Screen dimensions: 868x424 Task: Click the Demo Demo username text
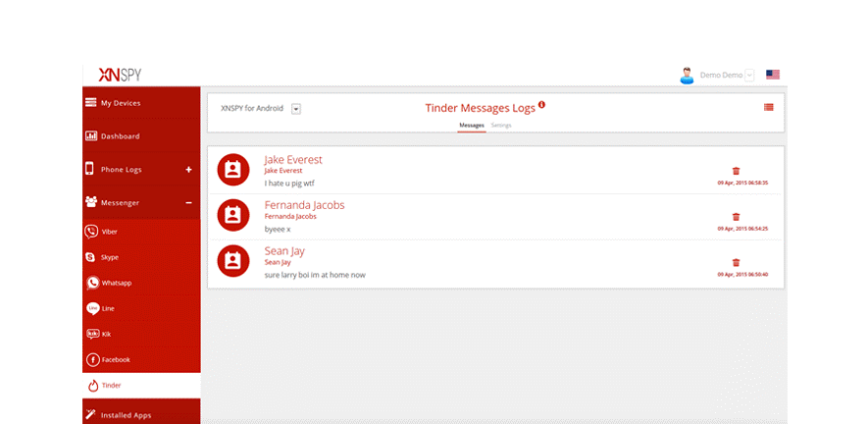tap(721, 76)
